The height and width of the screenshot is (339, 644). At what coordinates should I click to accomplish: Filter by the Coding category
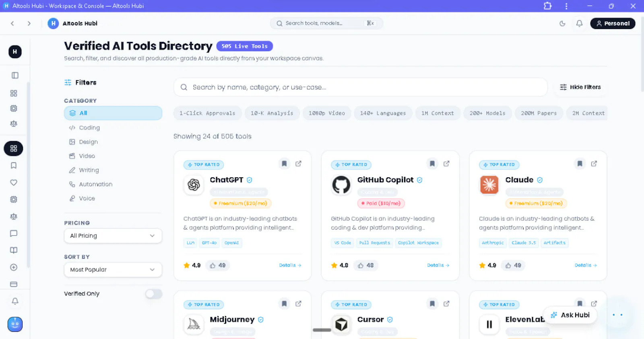[x=113, y=128]
